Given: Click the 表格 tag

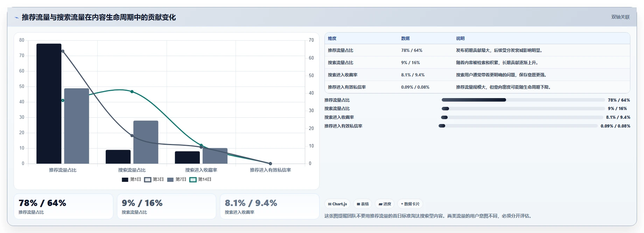Looking at the screenshot, I should click(363, 204).
